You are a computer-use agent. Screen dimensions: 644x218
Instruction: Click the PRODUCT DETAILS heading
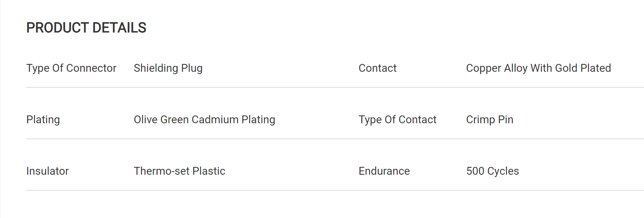click(86, 28)
